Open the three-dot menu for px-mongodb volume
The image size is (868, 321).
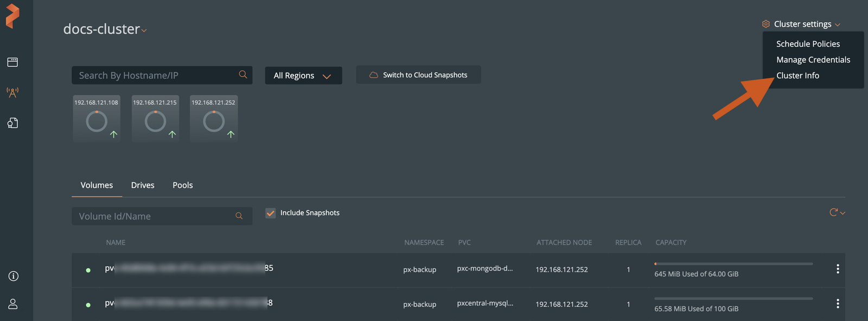tap(838, 269)
